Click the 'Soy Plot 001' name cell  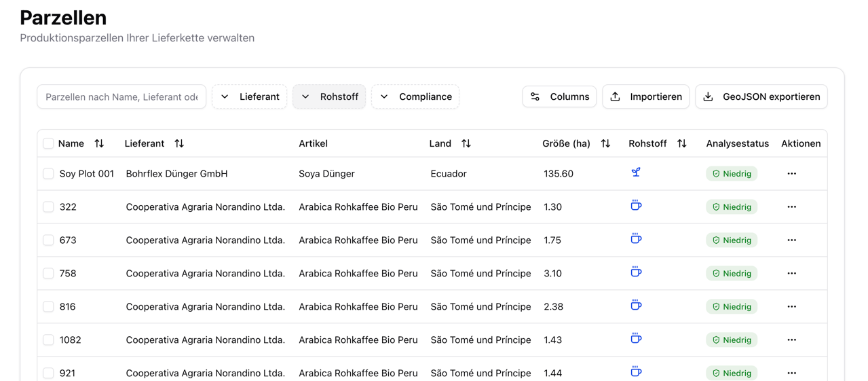pyautogui.click(x=87, y=174)
